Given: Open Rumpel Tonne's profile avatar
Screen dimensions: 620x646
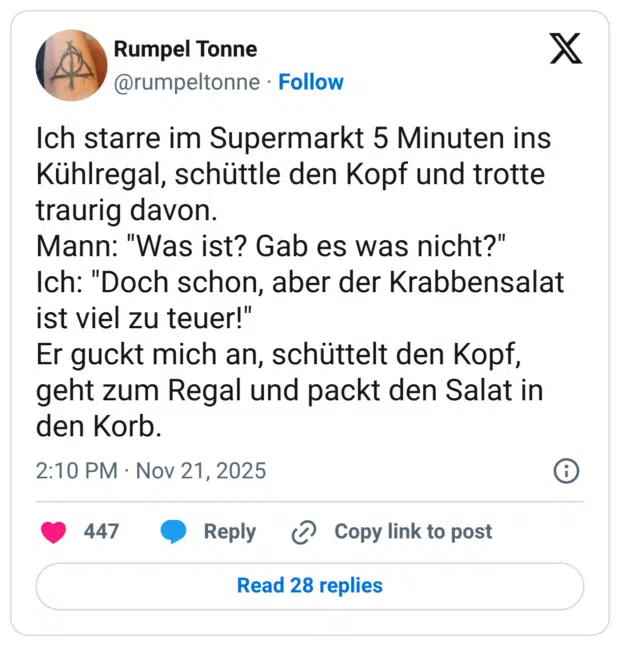Looking at the screenshot, I should 71,64.
